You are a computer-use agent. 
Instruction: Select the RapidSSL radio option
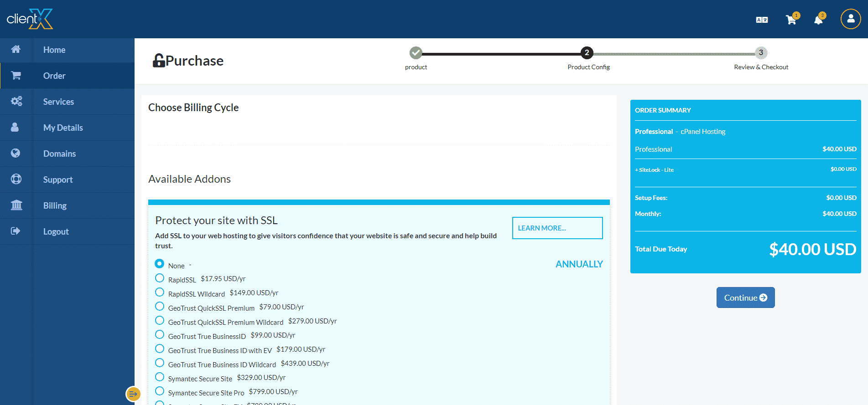(160, 278)
